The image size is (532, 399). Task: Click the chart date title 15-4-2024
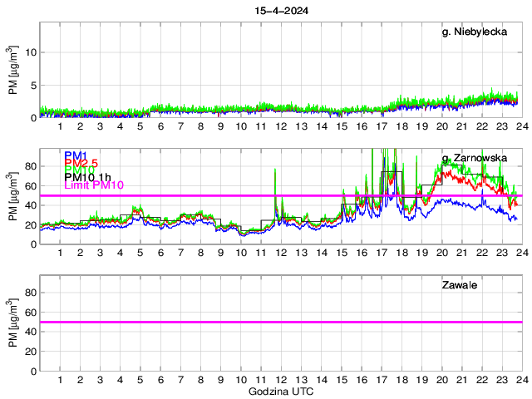(281, 9)
